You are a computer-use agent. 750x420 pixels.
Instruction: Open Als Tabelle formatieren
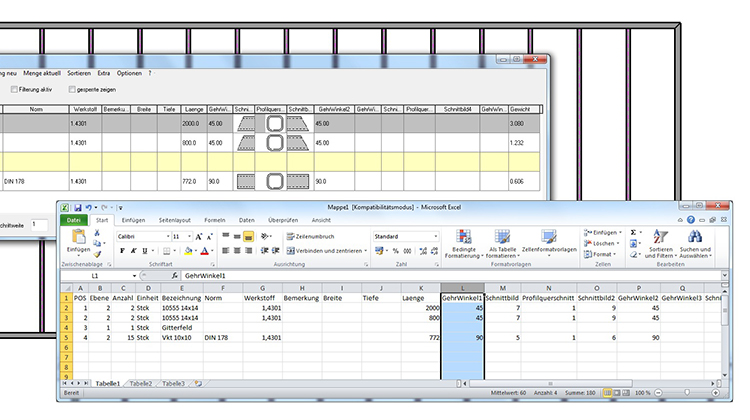tap(503, 244)
